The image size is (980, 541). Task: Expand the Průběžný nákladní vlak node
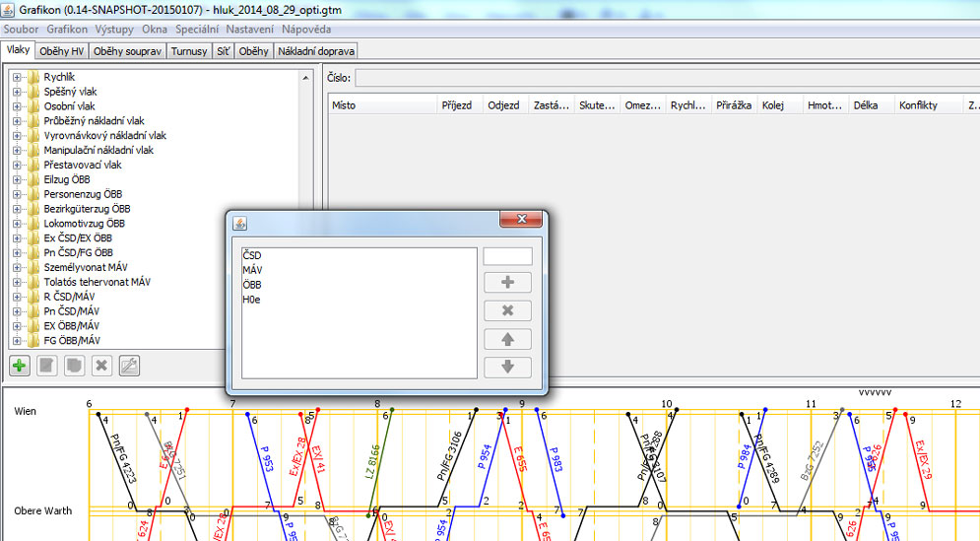click(17, 121)
